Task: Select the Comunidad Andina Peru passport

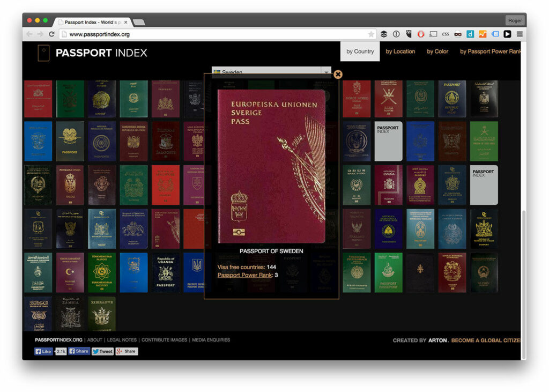Action: [133, 141]
